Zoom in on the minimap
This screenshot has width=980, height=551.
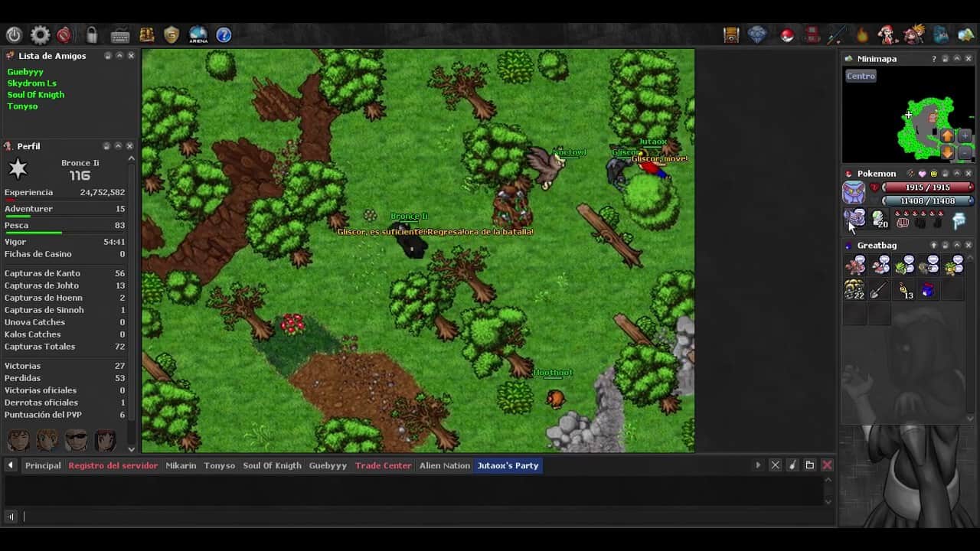coord(965,135)
